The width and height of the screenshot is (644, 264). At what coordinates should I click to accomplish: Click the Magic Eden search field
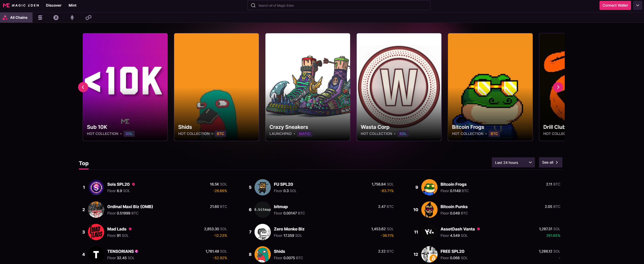(339, 5)
